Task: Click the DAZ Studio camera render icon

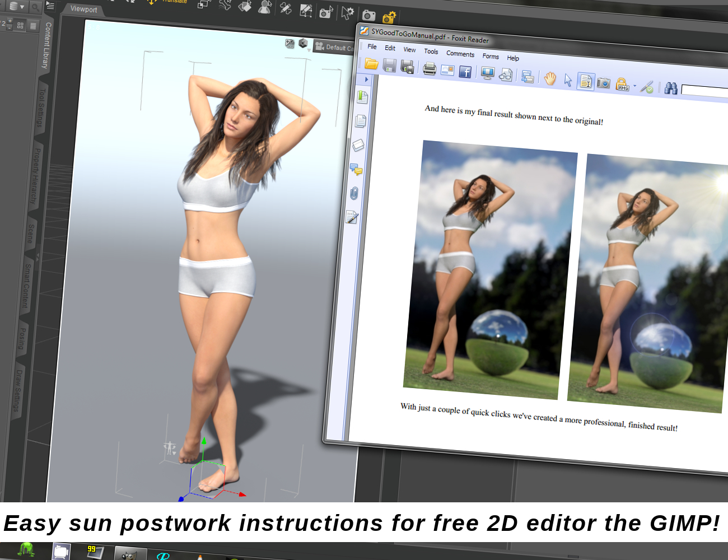Action: (x=369, y=15)
